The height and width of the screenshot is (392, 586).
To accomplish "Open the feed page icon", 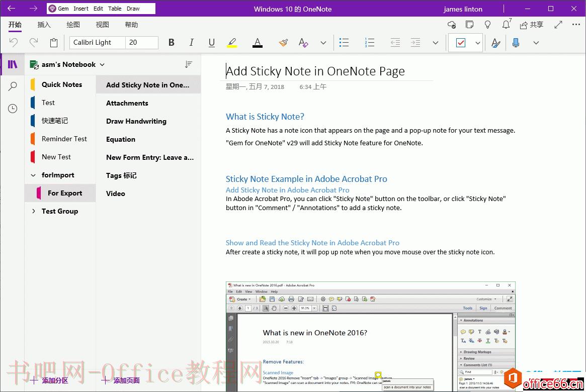I will coord(469,25).
